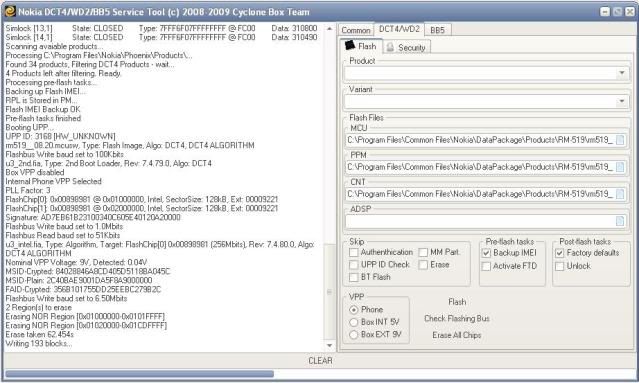Click log scrollbar up arrow
This screenshot has height=383, width=639.
(x=329, y=28)
